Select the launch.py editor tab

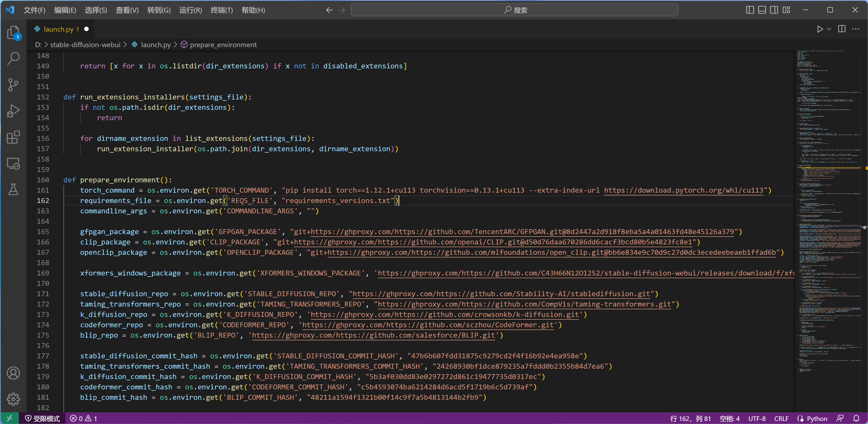(58, 29)
